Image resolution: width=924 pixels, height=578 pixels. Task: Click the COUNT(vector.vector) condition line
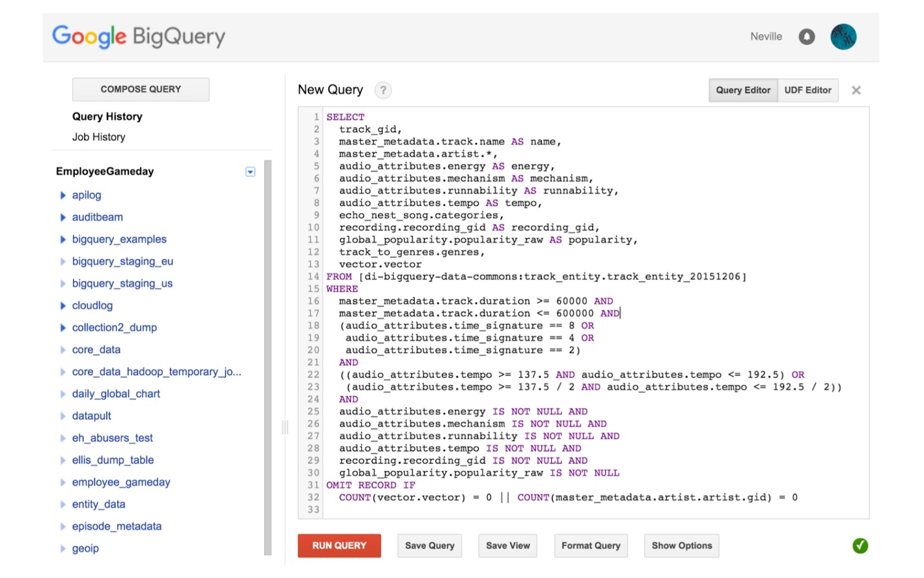point(568,498)
